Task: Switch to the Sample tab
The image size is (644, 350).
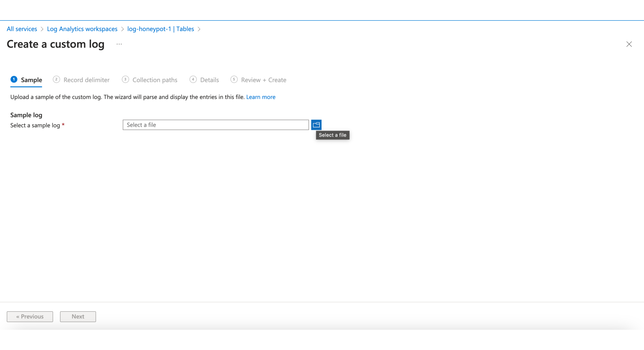Action: click(x=31, y=80)
